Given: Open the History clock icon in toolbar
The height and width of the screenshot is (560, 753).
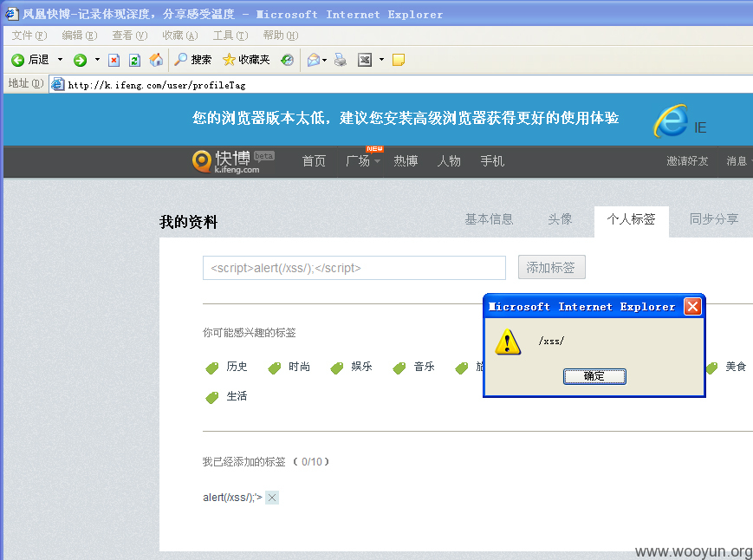Looking at the screenshot, I should pos(287,60).
